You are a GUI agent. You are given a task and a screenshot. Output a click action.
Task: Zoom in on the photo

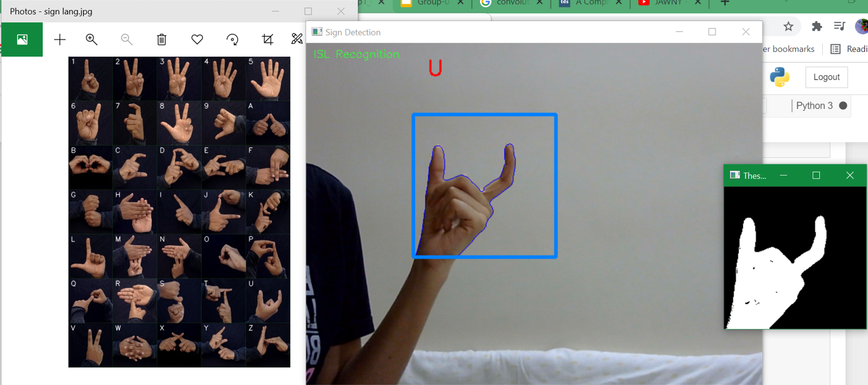coord(92,40)
